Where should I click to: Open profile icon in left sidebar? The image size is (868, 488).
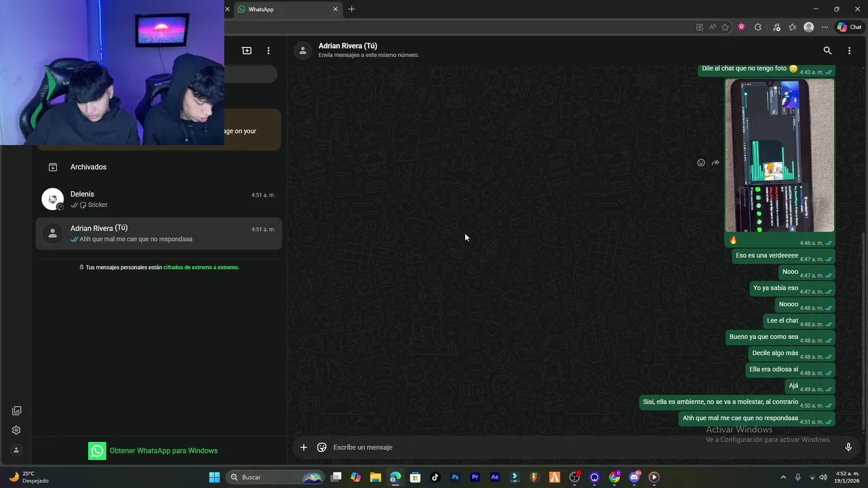click(x=16, y=450)
